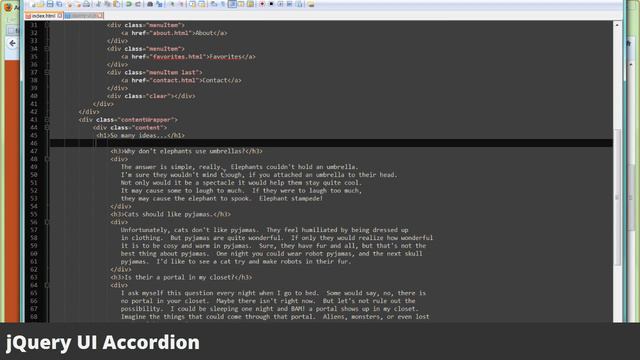
Task: Click line number 55 in margin
Action: (33, 214)
